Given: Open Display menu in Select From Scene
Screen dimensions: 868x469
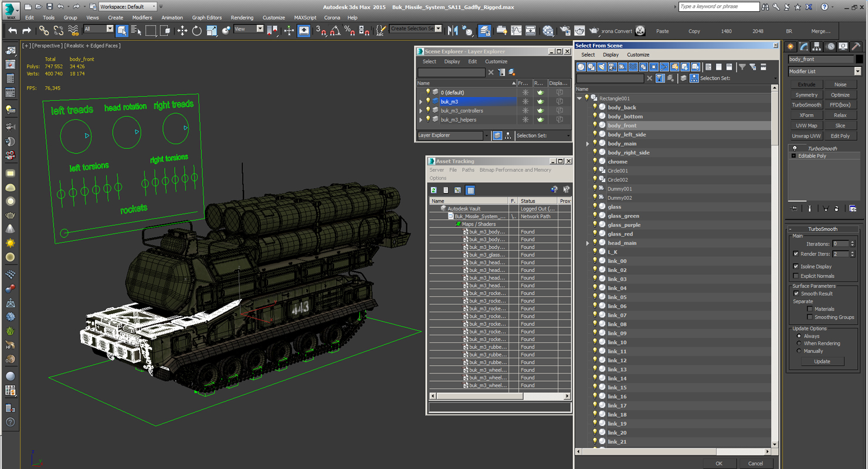Looking at the screenshot, I should click(x=611, y=55).
